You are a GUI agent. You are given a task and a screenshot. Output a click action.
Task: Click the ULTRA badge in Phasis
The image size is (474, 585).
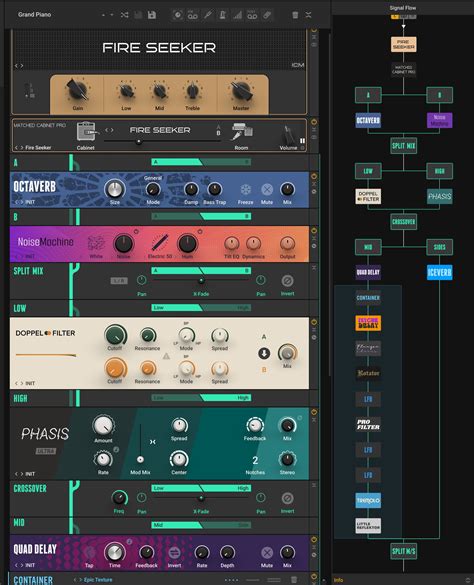46,451
